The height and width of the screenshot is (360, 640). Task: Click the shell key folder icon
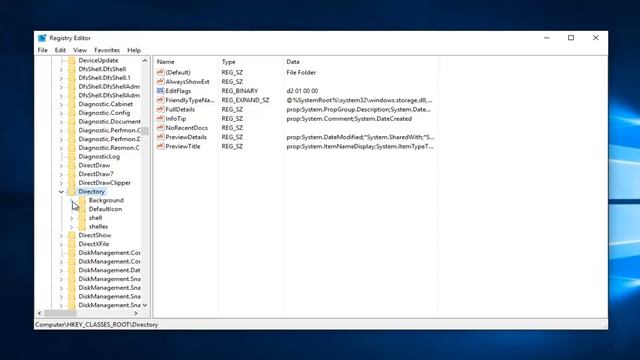[82, 218]
